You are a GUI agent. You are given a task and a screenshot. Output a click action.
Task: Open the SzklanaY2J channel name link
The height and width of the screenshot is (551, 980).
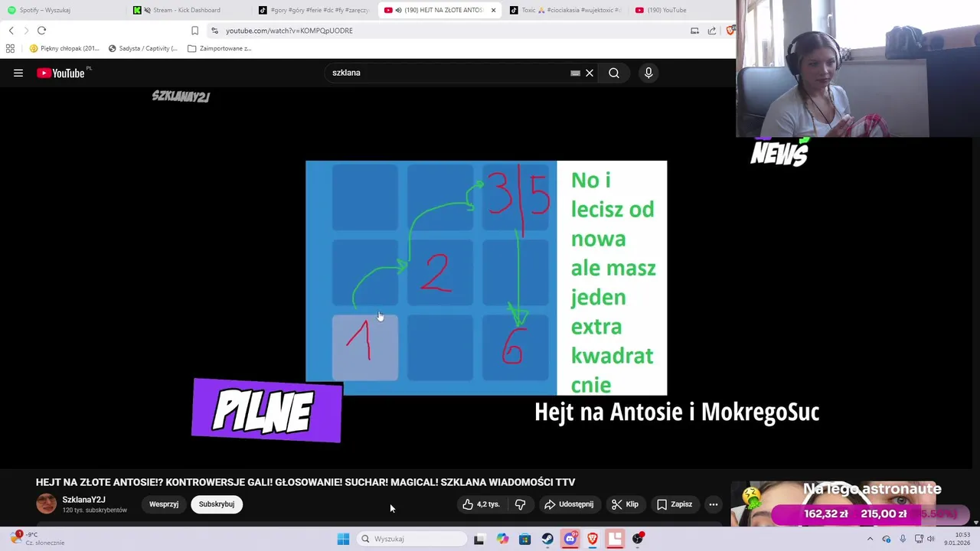tap(83, 500)
